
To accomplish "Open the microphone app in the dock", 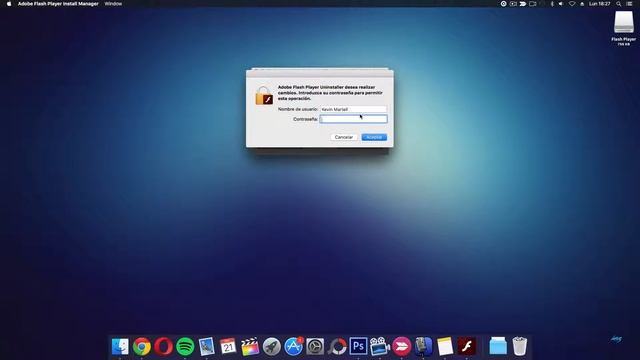I will 423,347.
